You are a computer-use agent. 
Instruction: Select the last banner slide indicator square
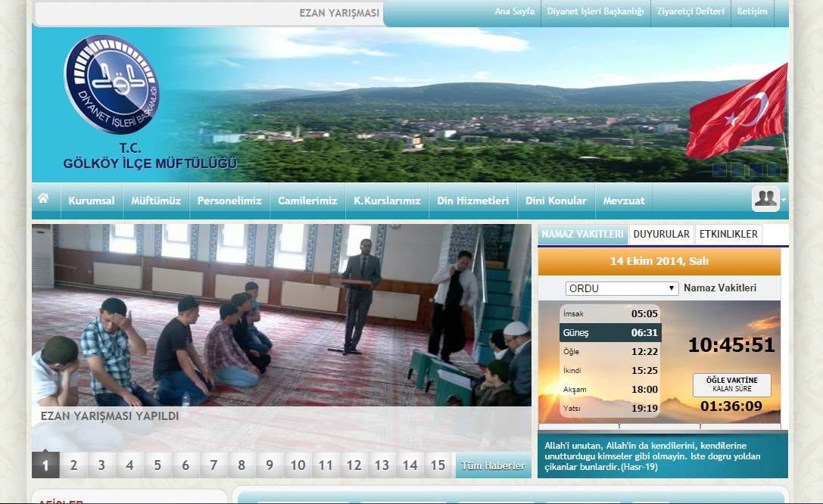[x=774, y=170]
